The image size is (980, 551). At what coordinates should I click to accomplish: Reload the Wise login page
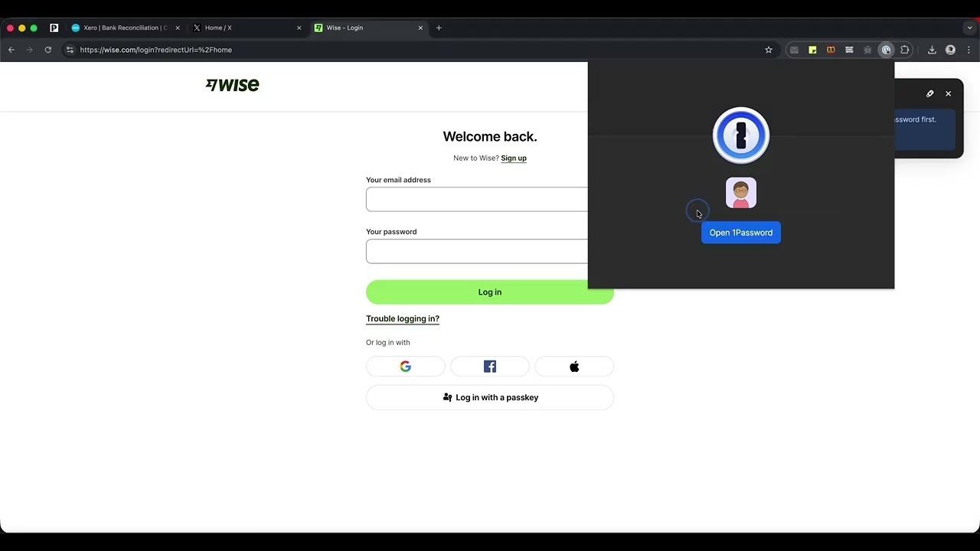[47, 50]
